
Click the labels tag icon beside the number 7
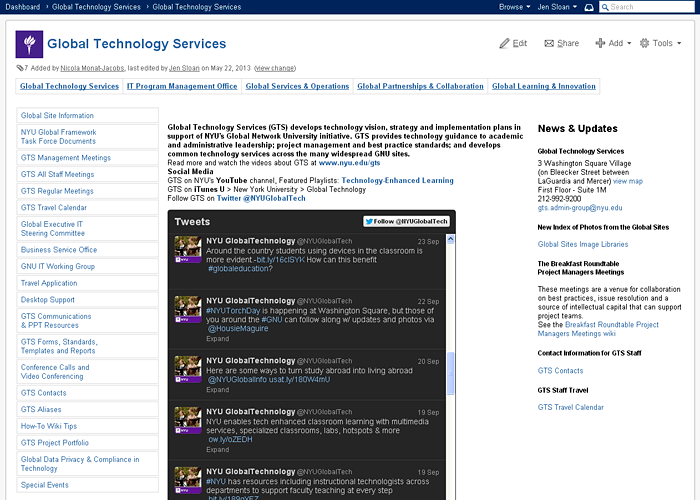click(20, 68)
